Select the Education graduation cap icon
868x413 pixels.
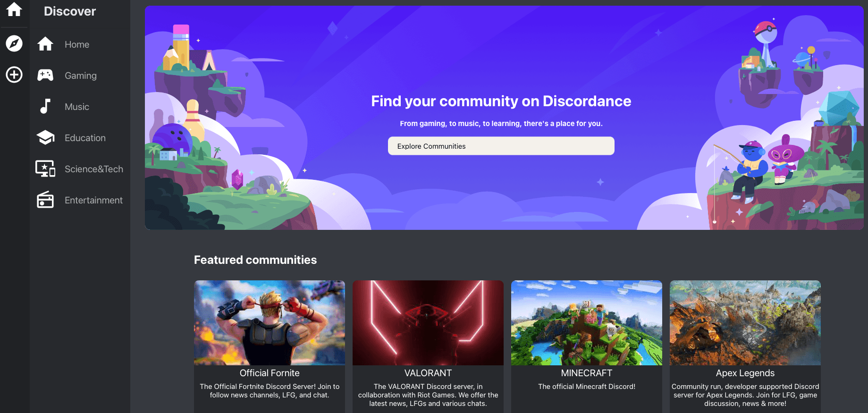pyautogui.click(x=45, y=137)
